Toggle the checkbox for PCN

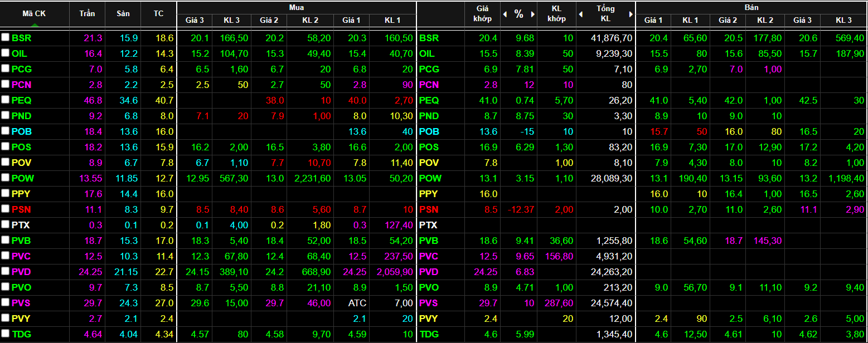[x=6, y=85]
